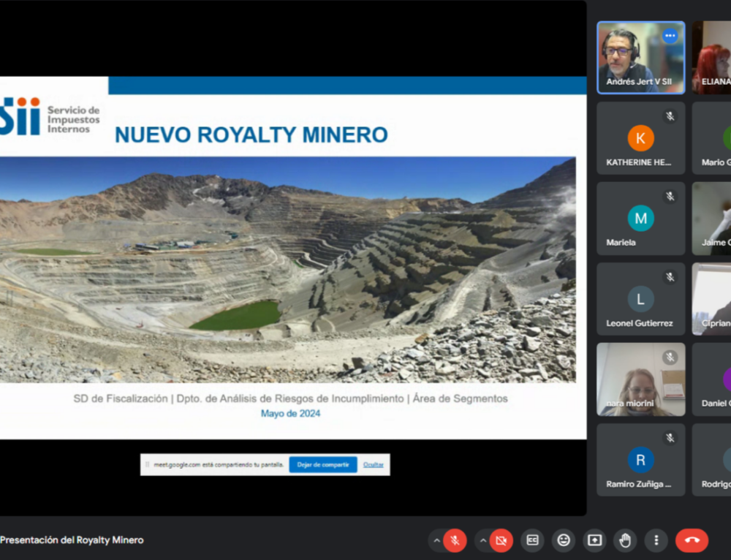Screen dimensions: 731x560
Task: Raise your hand in the meeting
Action: coord(625,540)
